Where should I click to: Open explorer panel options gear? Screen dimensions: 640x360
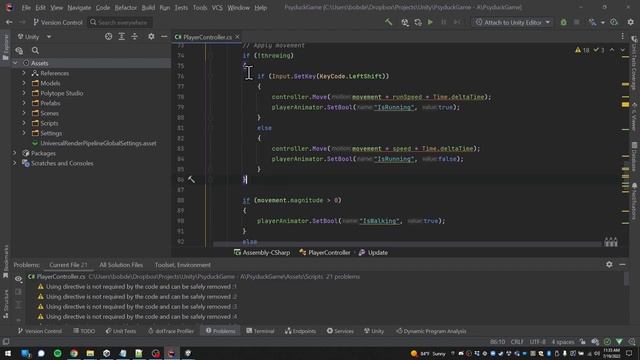click(151, 37)
